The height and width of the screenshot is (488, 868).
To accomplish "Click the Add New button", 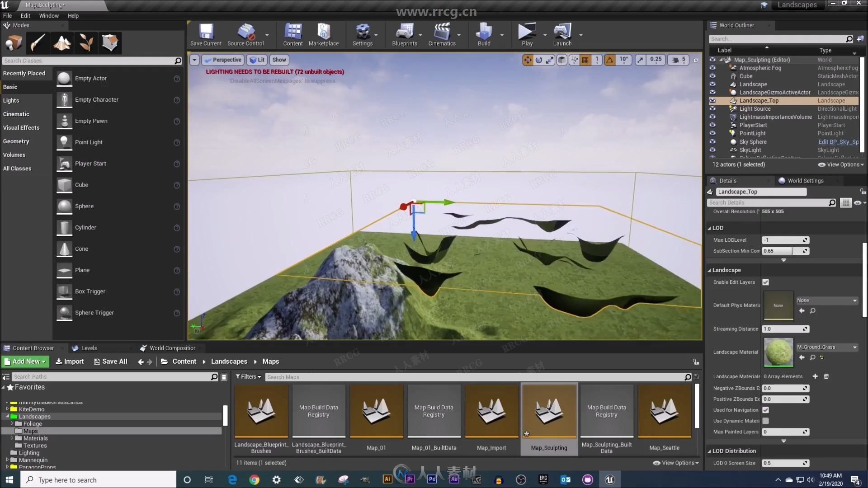I will pyautogui.click(x=25, y=361).
